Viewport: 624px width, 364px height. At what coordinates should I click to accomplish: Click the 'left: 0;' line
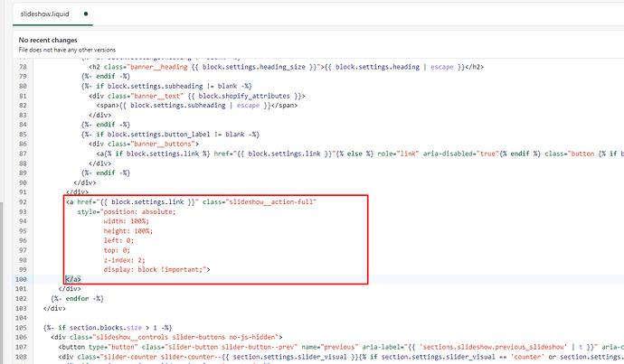[118, 240]
